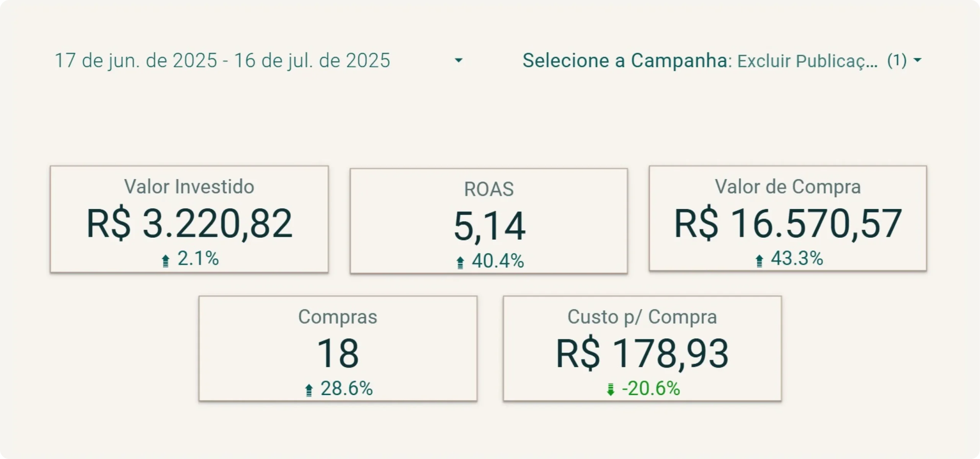Image resolution: width=980 pixels, height=459 pixels.
Task: Click the up arrow icon beside 43.3%
Action: 759,261
